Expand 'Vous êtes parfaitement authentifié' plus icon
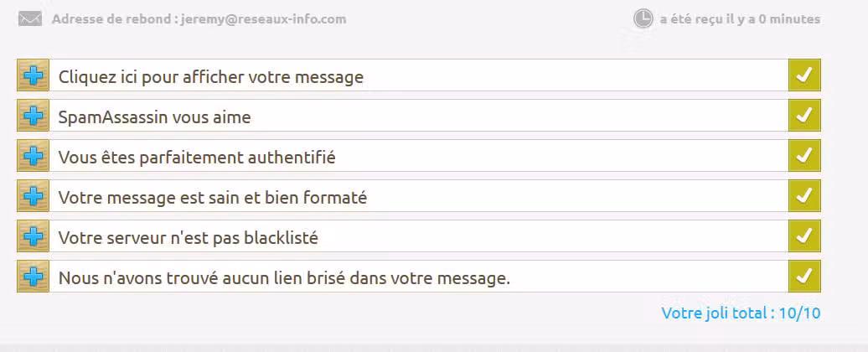This screenshot has width=868, height=352. [34, 156]
